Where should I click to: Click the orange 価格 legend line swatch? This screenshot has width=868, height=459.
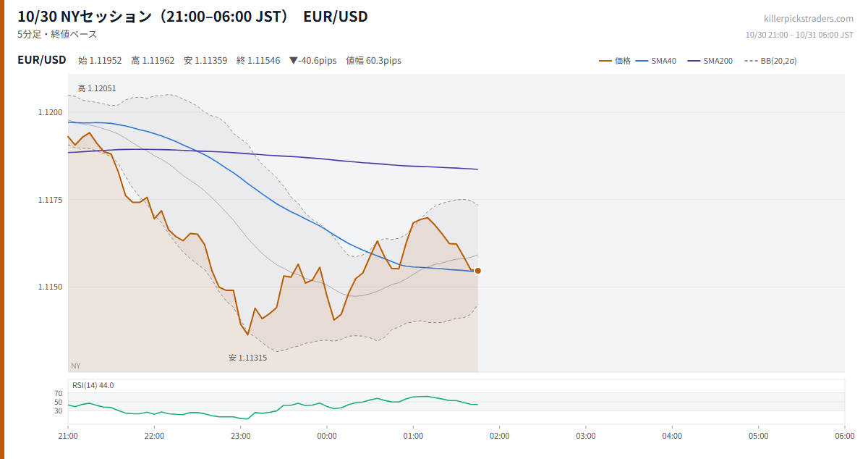pos(605,61)
